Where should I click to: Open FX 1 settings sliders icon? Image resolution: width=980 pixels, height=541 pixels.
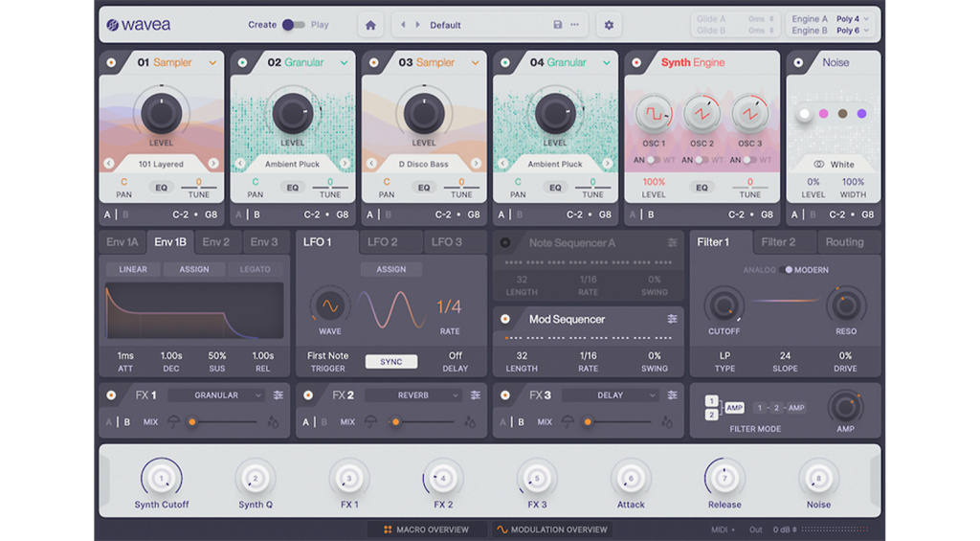point(278,395)
